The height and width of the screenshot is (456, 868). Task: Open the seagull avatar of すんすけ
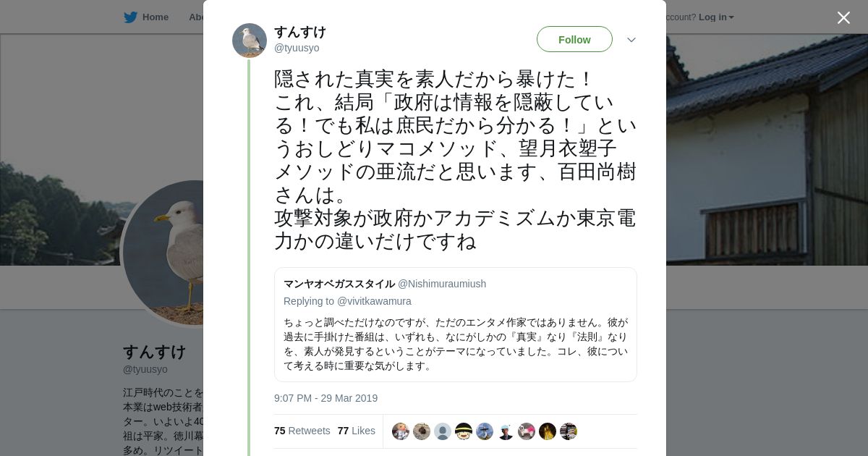click(250, 41)
